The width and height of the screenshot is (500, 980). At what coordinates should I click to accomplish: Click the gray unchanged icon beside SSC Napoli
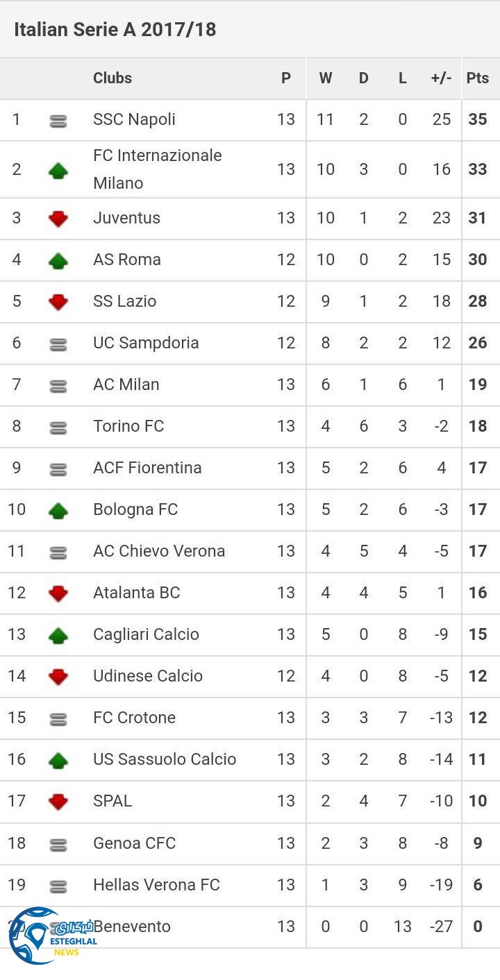(58, 121)
